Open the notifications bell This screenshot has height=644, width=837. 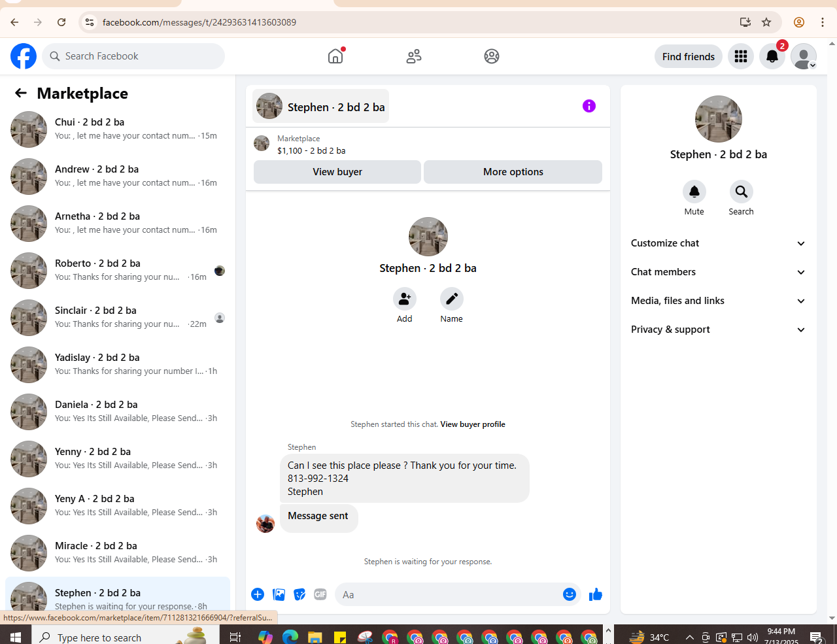(x=772, y=57)
